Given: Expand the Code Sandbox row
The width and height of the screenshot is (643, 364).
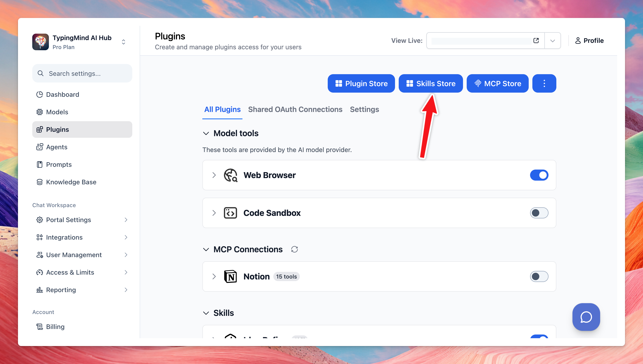Looking at the screenshot, I should 214,213.
